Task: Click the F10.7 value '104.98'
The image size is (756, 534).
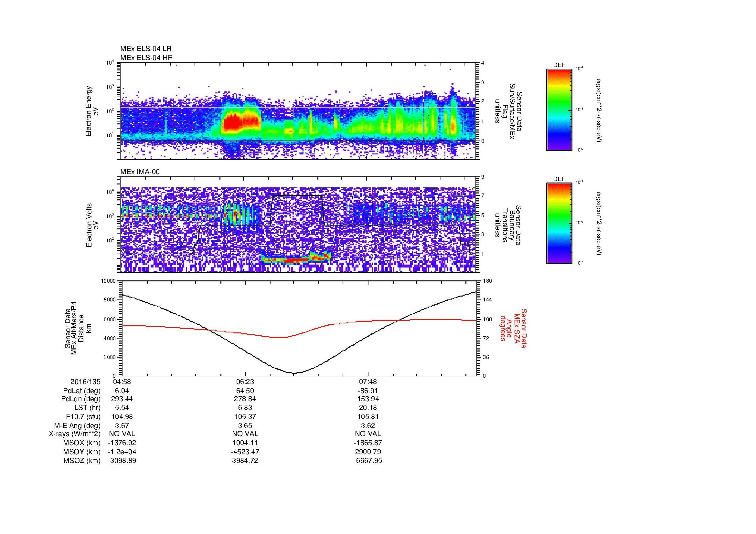Action: 122,417
